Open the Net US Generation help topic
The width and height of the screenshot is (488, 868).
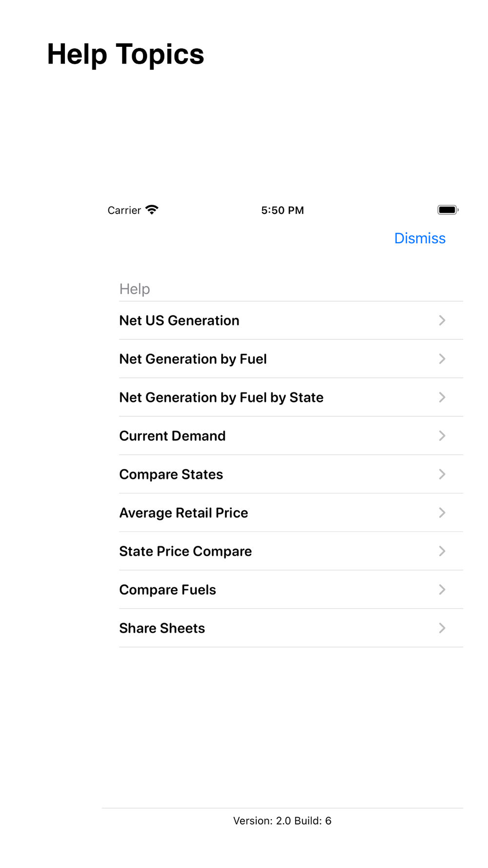point(180,321)
